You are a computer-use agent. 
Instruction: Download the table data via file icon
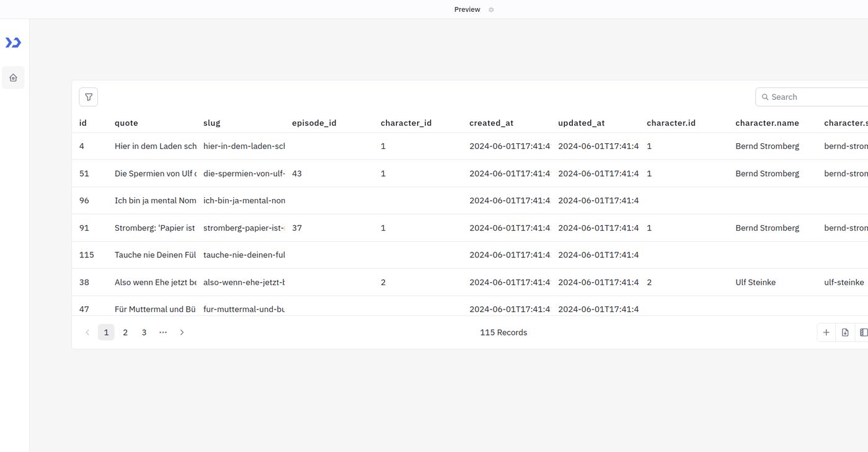pyautogui.click(x=845, y=332)
